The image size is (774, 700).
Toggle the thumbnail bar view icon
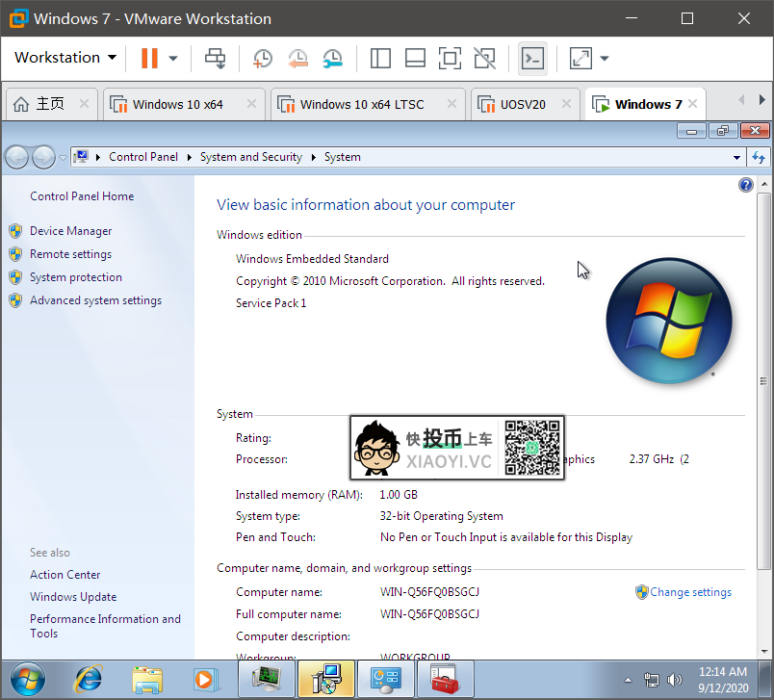(x=415, y=58)
